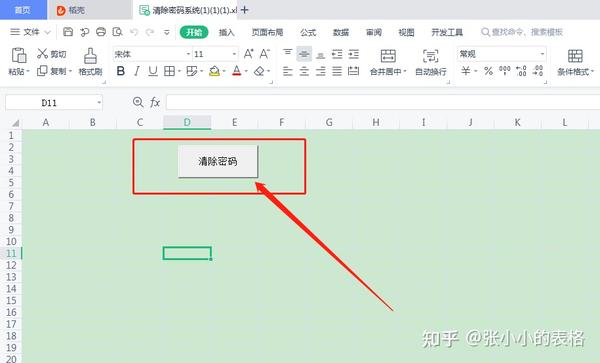Expand the Name Box D11 dropdown

pyautogui.click(x=99, y=103)
